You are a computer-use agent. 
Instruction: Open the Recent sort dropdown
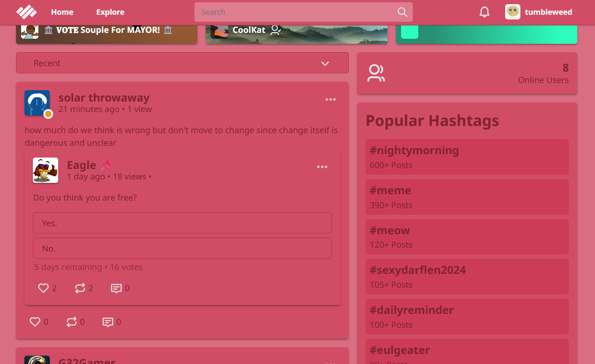coord(182,63)
